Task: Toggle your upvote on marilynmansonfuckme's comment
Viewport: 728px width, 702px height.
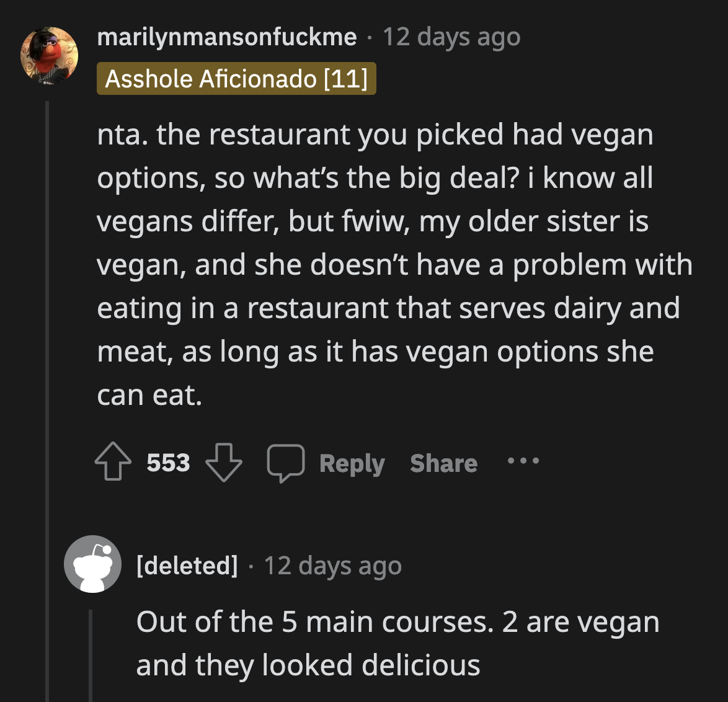Action: pos(112,461)
